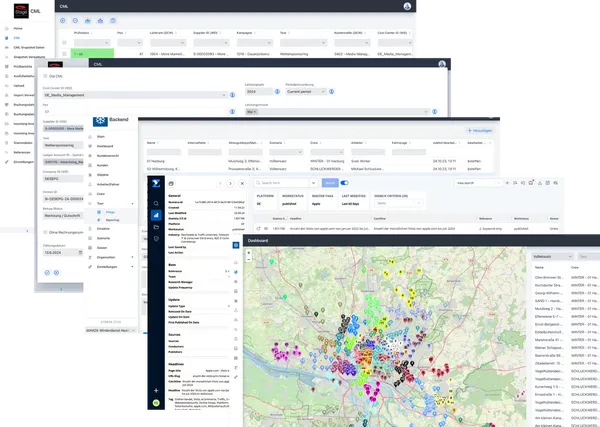The width and height of the screenshot is (600, 427).
Task: Check the 'Ohne Rechnungsnummer' checkbox
Action: pos(44,233)
